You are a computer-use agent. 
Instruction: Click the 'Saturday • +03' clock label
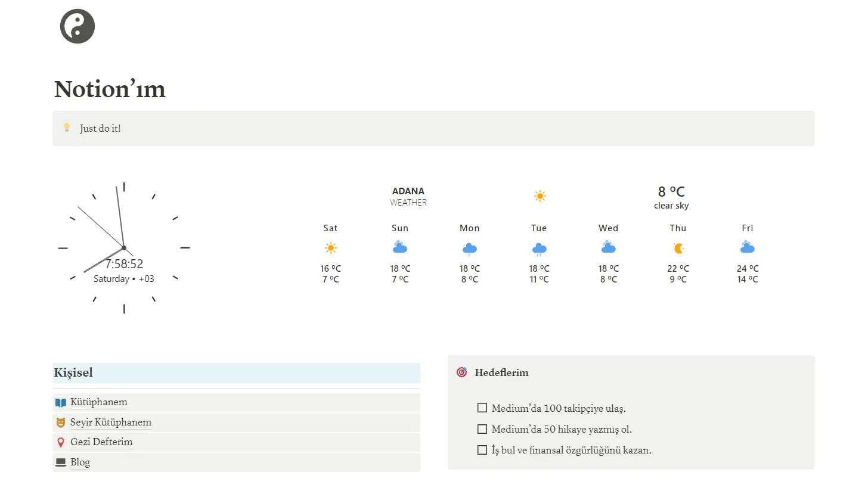pos(124,279)
